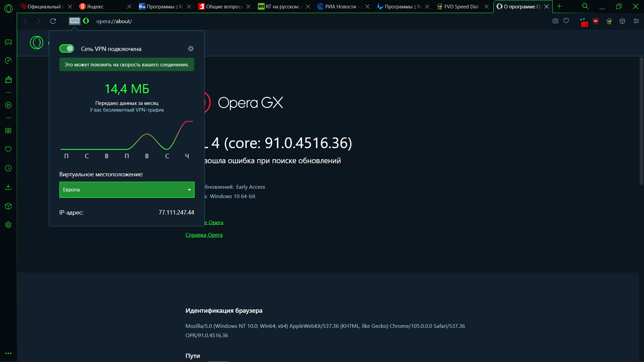Open the weather extension showing +8
This screenshot has height=362, width=644.
584,22
